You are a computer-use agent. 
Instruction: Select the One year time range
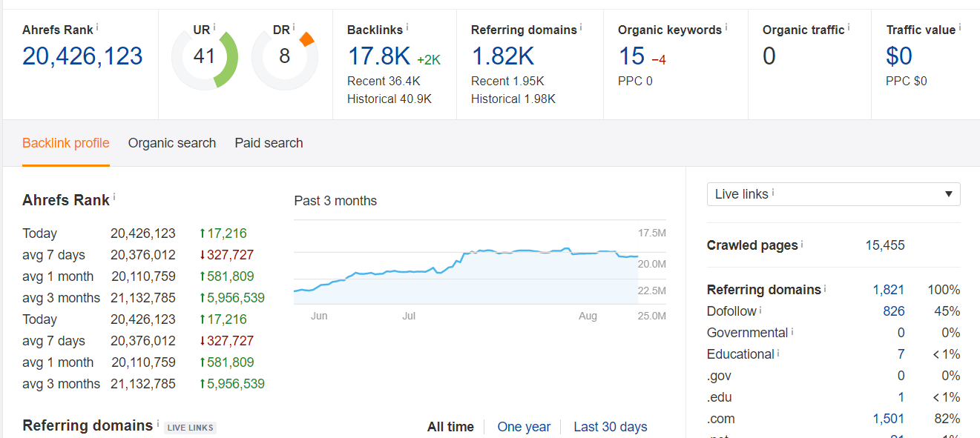tap(524, 427)
